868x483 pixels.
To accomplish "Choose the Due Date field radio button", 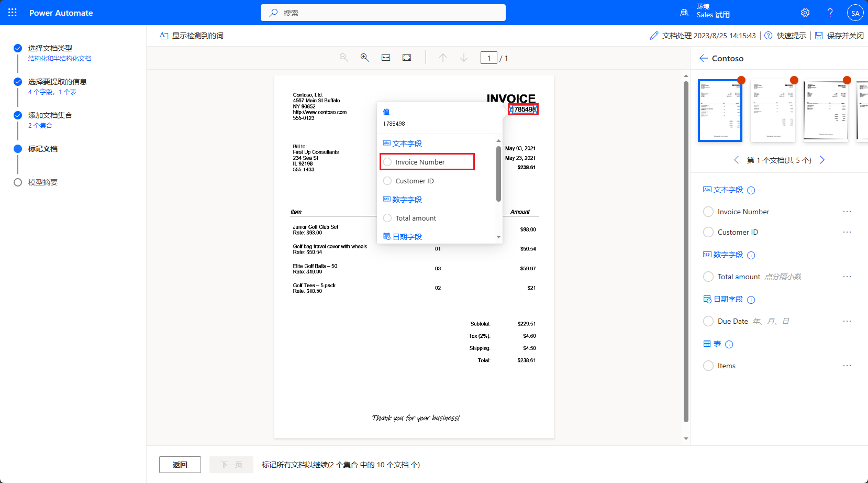I will pos(708,321).
